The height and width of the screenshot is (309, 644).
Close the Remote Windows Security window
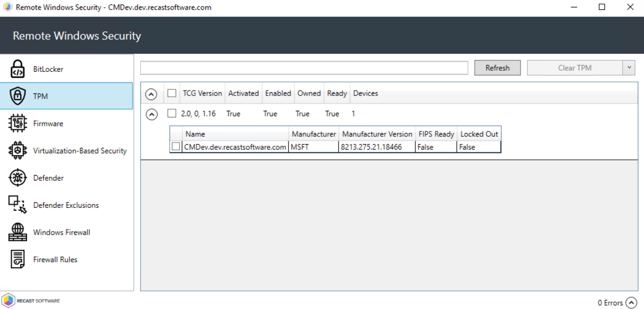coord(630,7)
